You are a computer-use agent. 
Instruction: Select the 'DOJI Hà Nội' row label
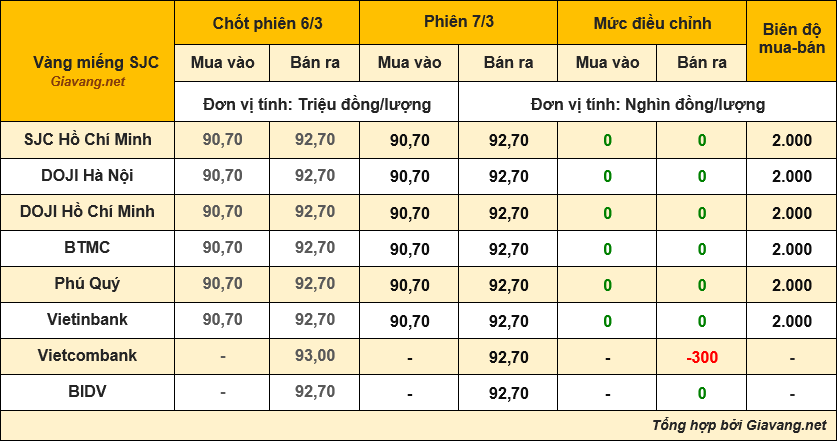tap(88, 175)
